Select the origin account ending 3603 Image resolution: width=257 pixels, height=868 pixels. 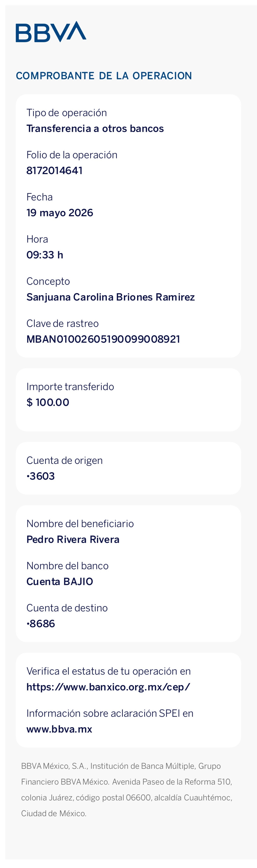tap(40, 476)
